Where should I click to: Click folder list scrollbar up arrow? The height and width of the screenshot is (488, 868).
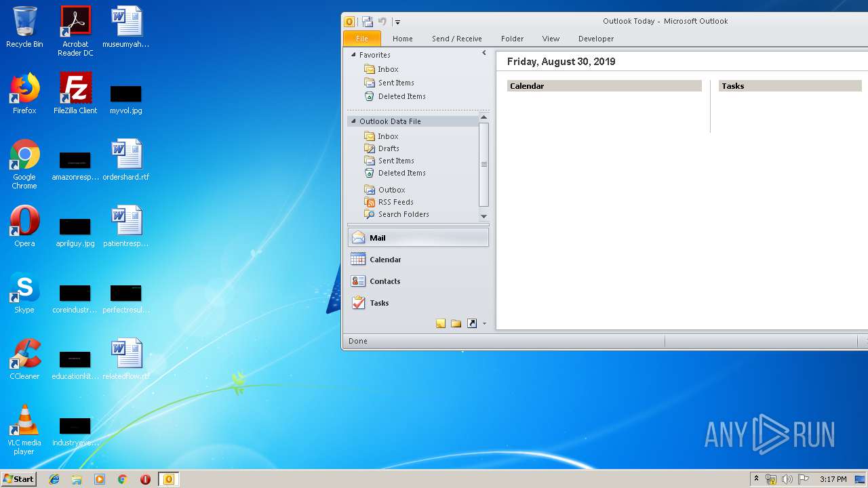(x=484, y=118)
